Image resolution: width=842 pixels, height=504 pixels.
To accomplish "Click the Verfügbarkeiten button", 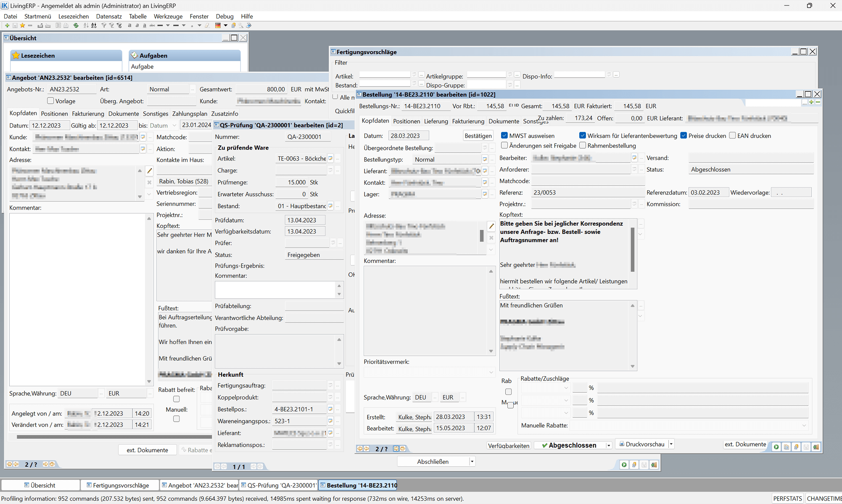I will [509, 446].
